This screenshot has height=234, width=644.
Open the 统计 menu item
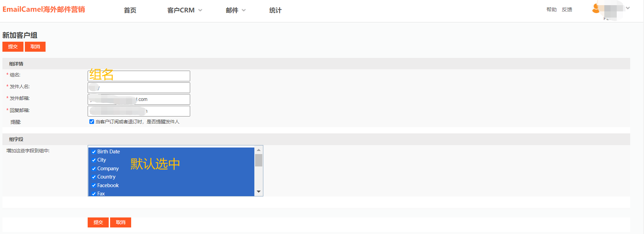(275, 10)
